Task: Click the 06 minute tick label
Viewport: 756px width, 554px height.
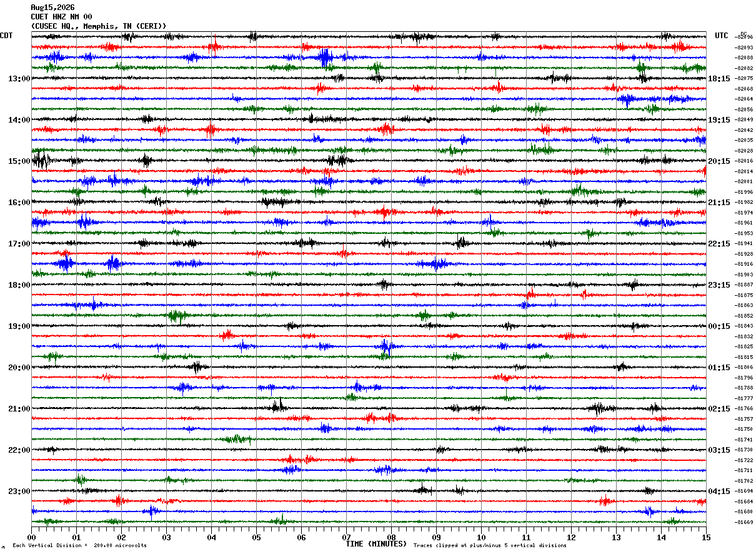Action: (x=301, y=537)
